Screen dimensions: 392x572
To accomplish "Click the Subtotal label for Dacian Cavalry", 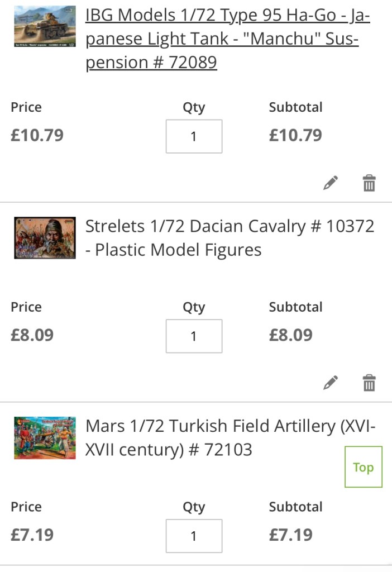I will coord(295,307).
